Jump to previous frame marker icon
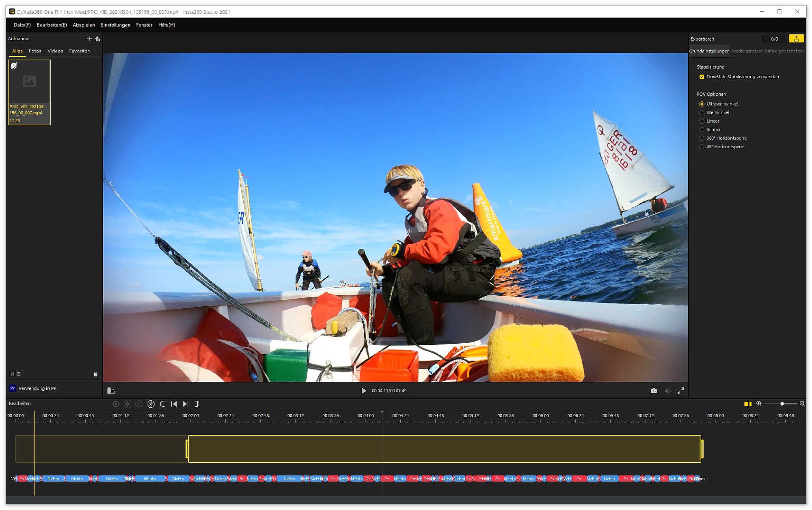The height and width of the screenshot is (510, 812). (x=174, y=404)
